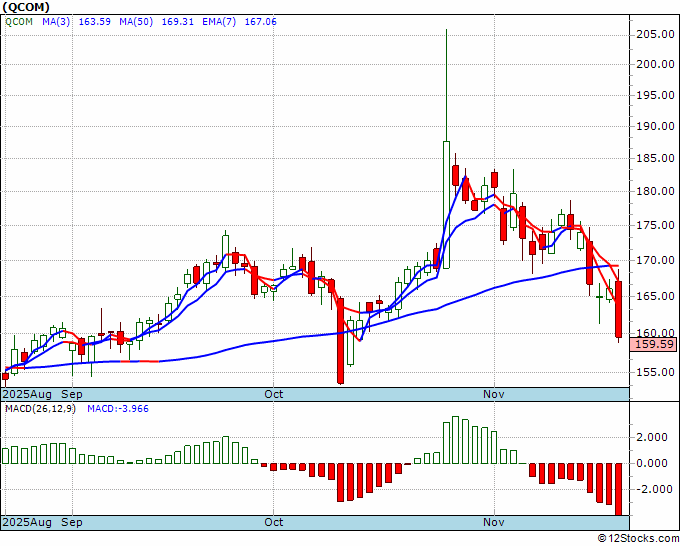Click the 205.00 price axis label
Screen dimensions: 680x546
655,34
